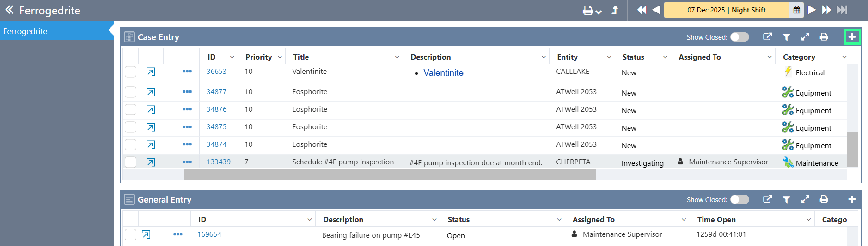The height and width of the screenshot is (246, 868).
Task: Open the Status column dropdown in Case Entry
Action: [665, 57]
